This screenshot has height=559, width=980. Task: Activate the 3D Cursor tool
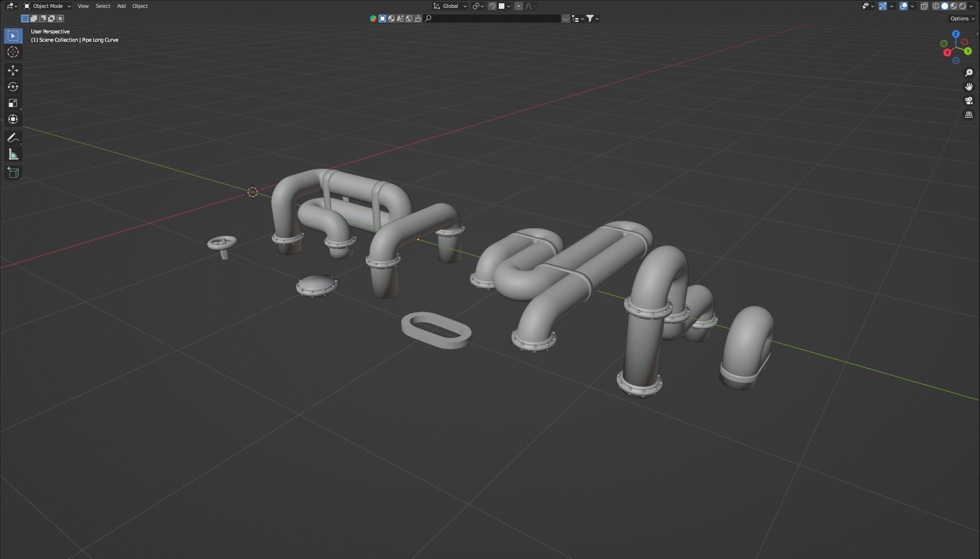[13, 52]
